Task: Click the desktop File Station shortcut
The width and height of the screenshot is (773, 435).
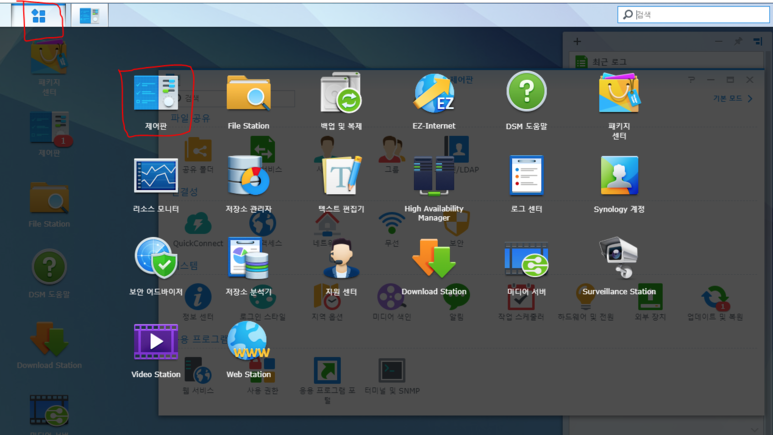Action: [49, 205]
